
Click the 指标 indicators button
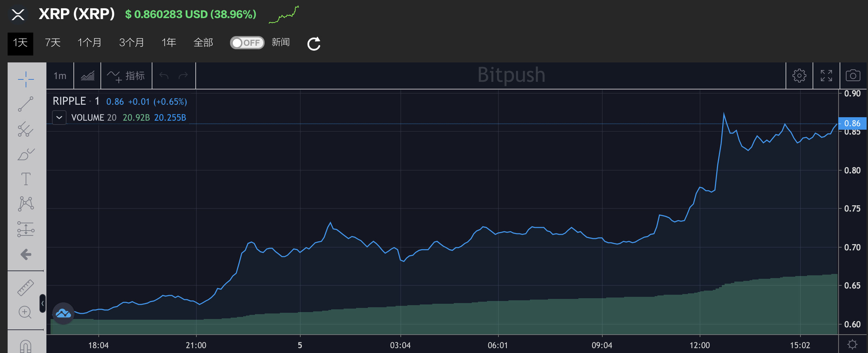126,76
